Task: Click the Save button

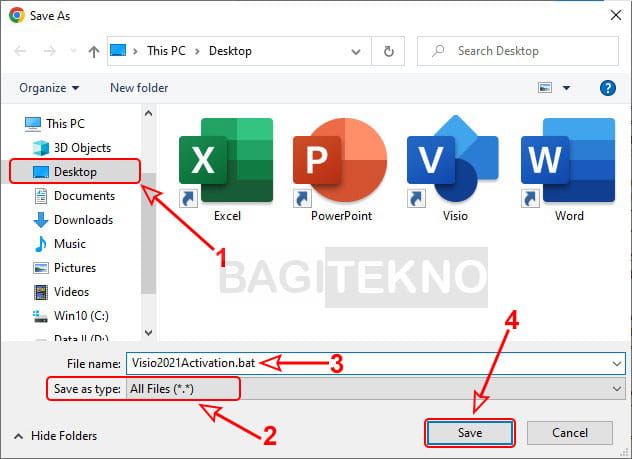Action: [x=470, y=433]
